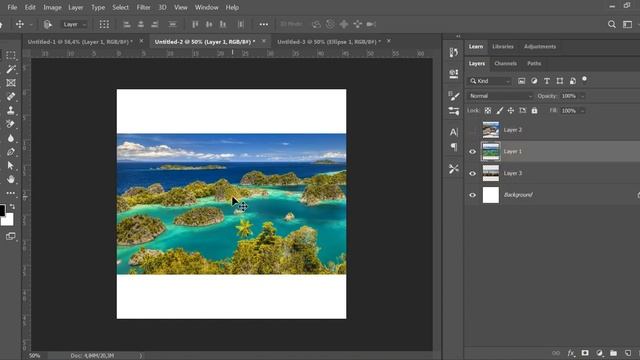The image size is (640, 360).
Task: Open the workspace switcher icon
Action: (x=627, y=24)
